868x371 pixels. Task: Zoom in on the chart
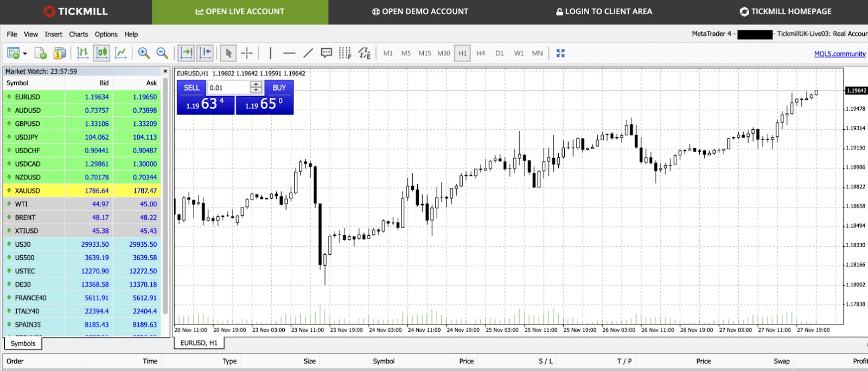coord(144,53)
